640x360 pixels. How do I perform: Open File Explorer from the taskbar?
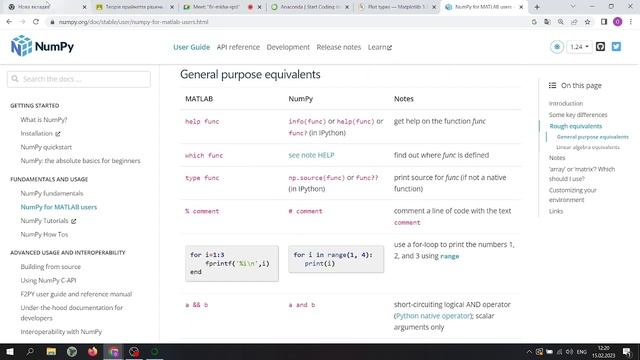coord(51,351)
